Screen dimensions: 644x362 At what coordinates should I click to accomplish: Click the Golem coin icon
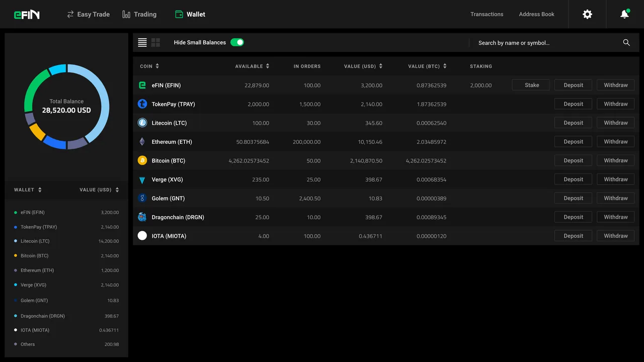tap(142, 198)
